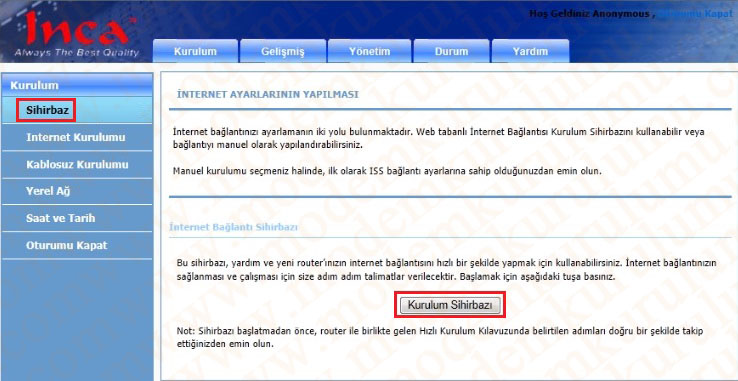This screenshot has height=381, width=738.
Task: Click the Not paragraph below the wizard button
Action: [x=440, y=337]
